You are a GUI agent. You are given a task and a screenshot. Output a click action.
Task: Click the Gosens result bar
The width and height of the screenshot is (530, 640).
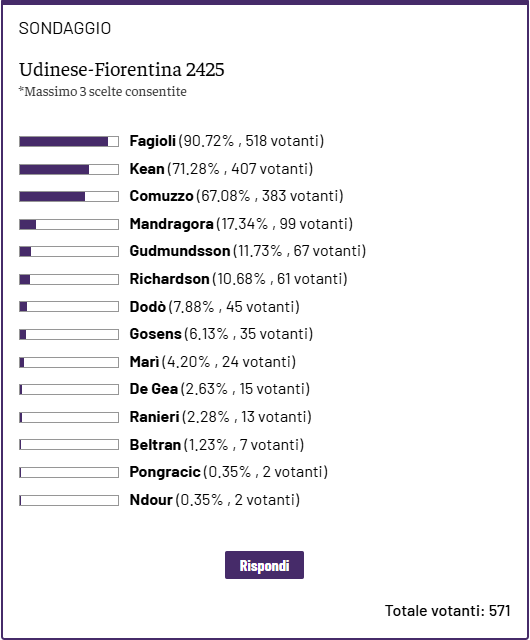pos(69,335)
